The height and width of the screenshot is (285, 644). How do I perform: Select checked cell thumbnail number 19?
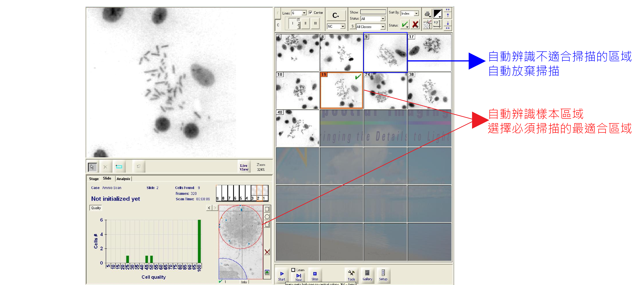(x=341, y=90)
